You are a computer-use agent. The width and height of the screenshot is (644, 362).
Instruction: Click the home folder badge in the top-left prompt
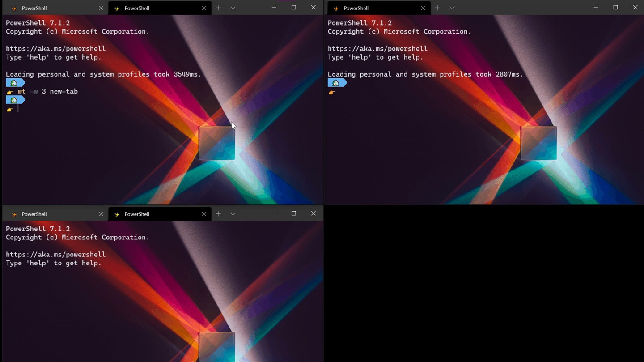point(14,82)
